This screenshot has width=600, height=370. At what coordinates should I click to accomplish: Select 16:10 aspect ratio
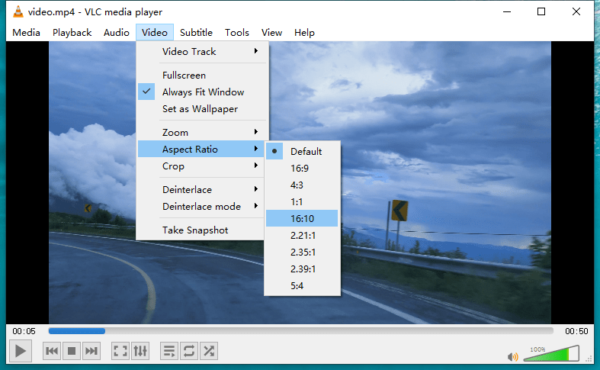tap(302, 218)
